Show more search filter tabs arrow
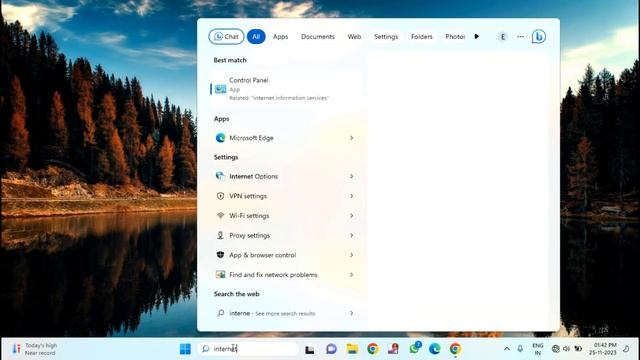The width and height of the screenshot is (640, 360). click(x=477, y=37)
